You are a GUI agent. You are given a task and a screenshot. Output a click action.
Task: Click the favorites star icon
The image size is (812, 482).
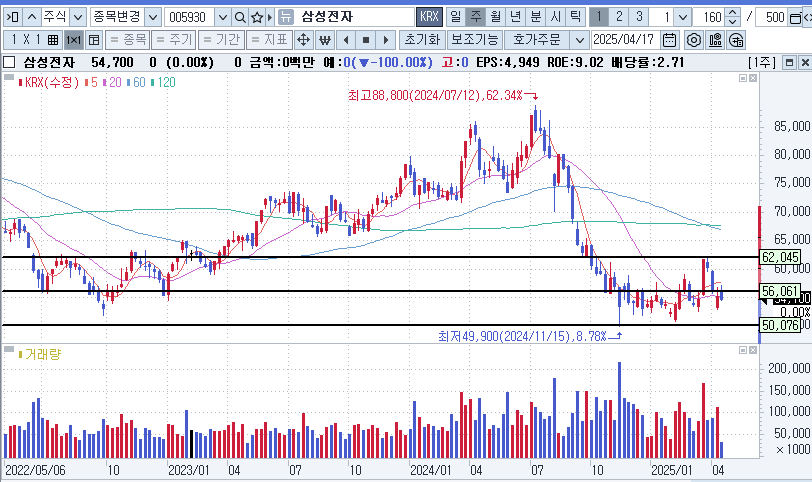click(256, 17)
